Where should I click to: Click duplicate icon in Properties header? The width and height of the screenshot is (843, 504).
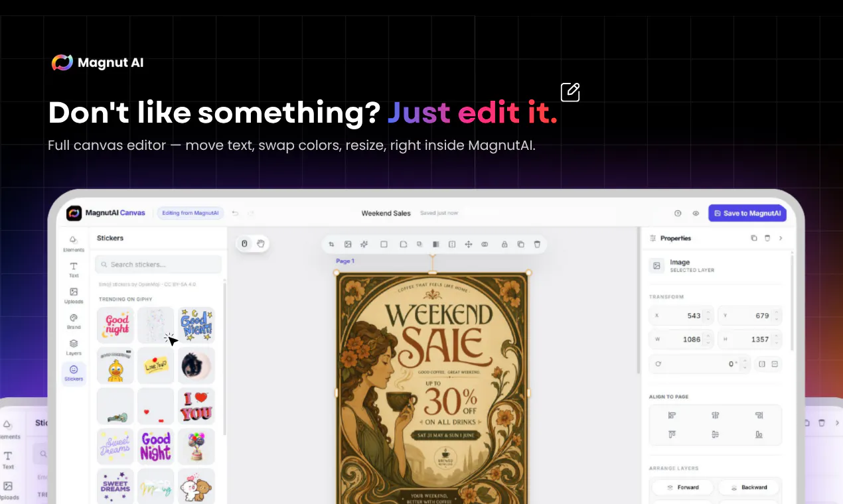pyautogui.click(x=753, y=238)
